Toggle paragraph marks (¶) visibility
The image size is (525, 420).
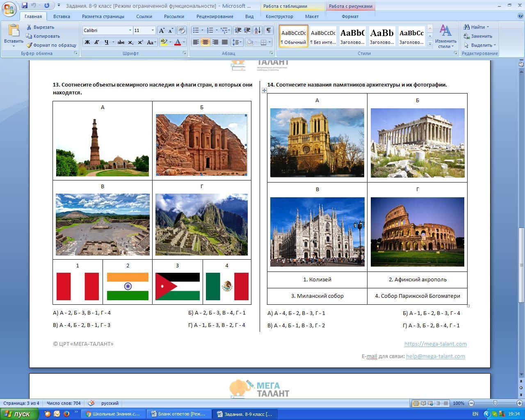[268, 30]
